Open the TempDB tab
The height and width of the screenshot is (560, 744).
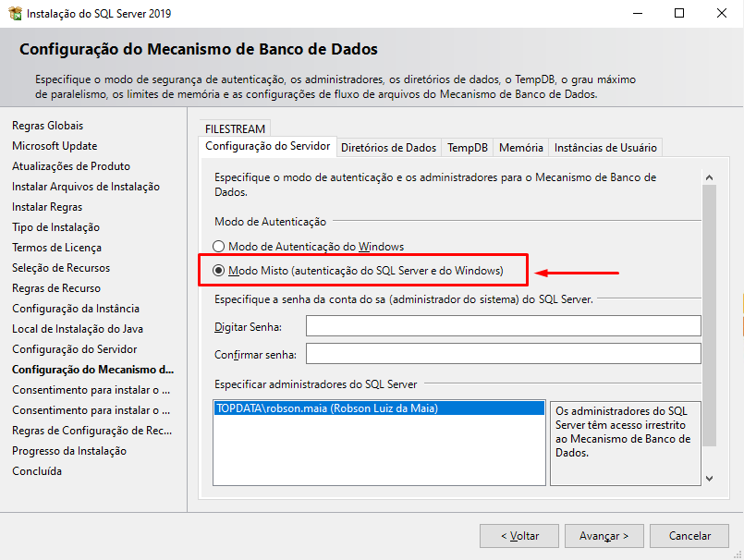pos(468,147)
